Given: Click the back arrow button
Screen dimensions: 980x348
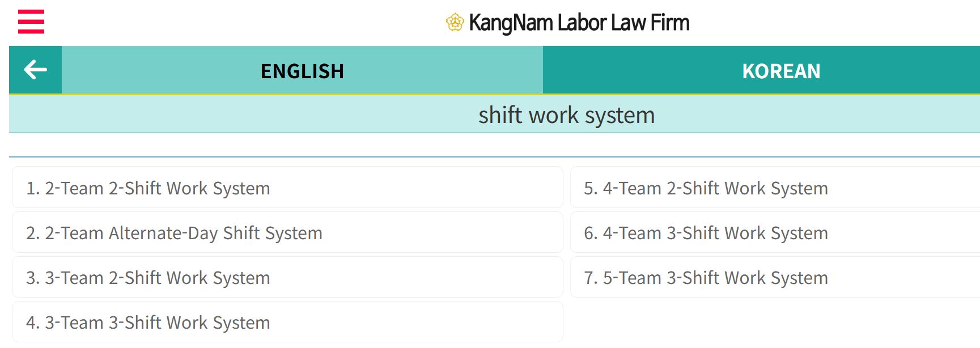Looking at the screenshot, I should (x=35, y=70).
